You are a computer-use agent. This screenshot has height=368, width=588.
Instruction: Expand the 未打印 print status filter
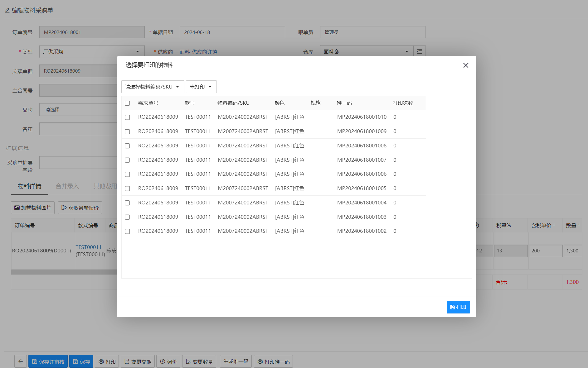[x=201, y=87]
